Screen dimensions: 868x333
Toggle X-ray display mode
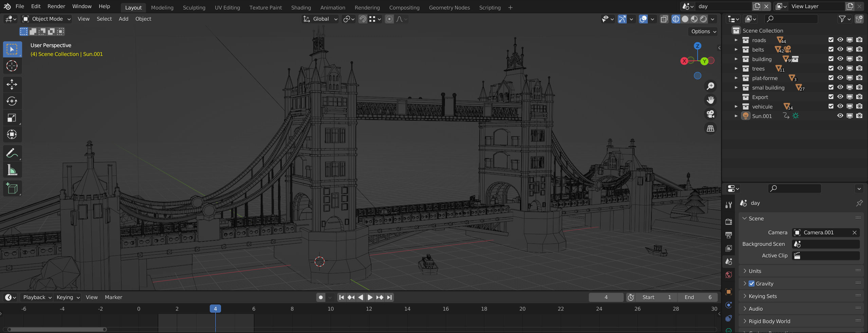pyautogui.click(x=664, y=19)
